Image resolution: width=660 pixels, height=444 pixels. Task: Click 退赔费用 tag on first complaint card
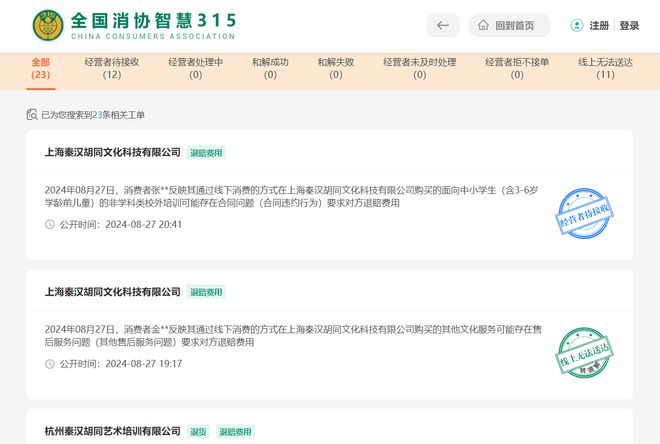coord(206,153)
